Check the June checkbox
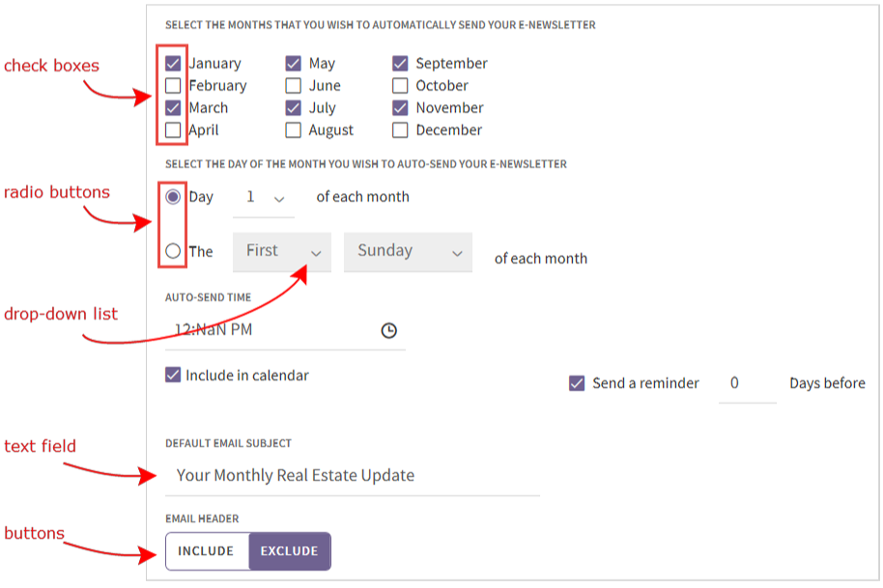Viewport: 883px width, 588px height. click(294, 86)
